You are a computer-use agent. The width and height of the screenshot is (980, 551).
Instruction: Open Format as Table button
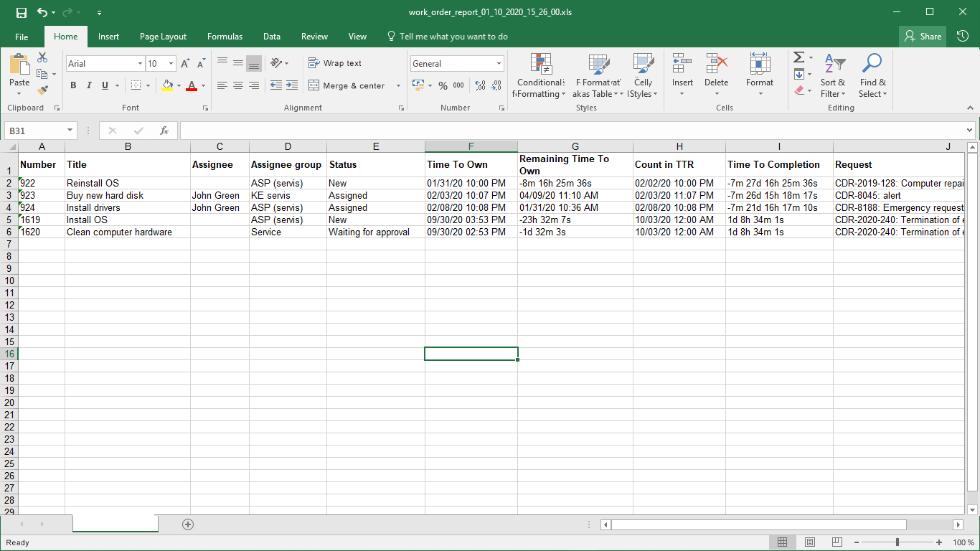coord(598,75)
